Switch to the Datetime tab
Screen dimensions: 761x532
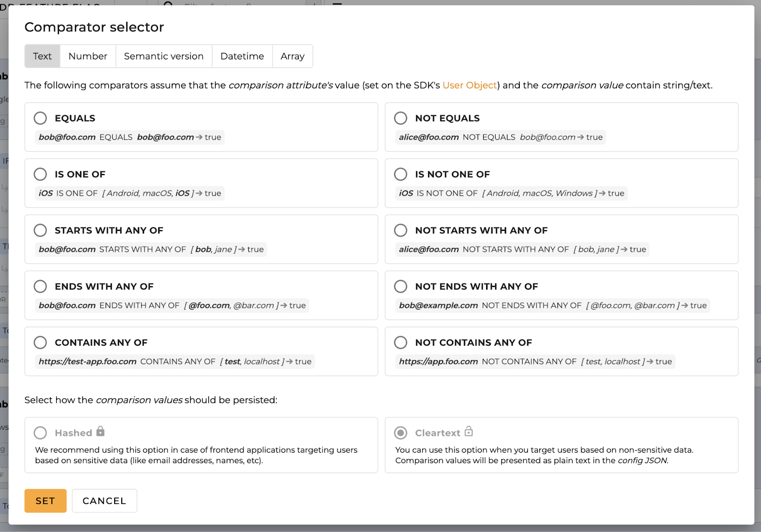tap(242, 56)
